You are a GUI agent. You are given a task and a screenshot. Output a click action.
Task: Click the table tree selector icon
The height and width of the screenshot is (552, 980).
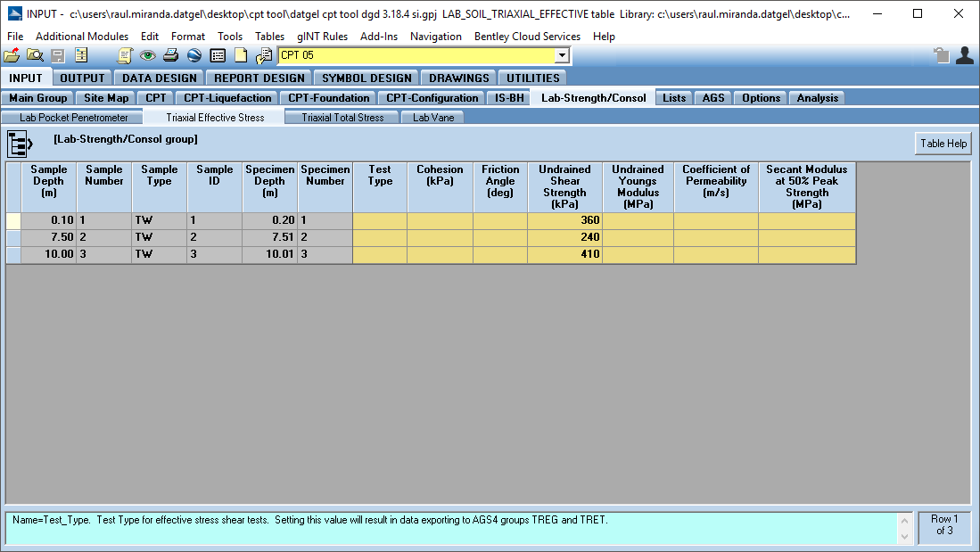pos(20,143)
